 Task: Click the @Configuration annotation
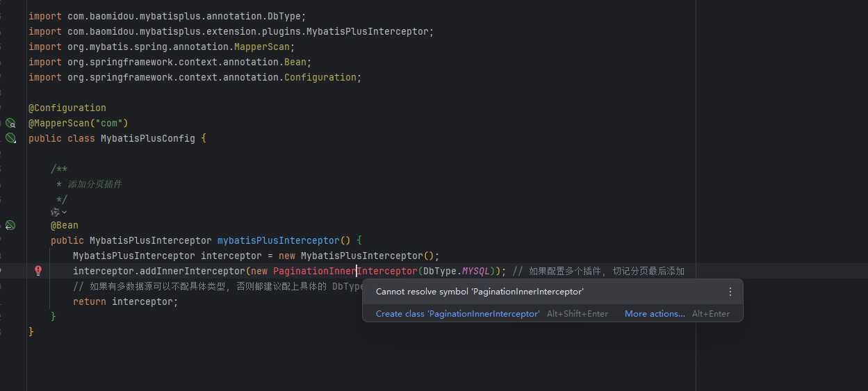click(67, 108)
